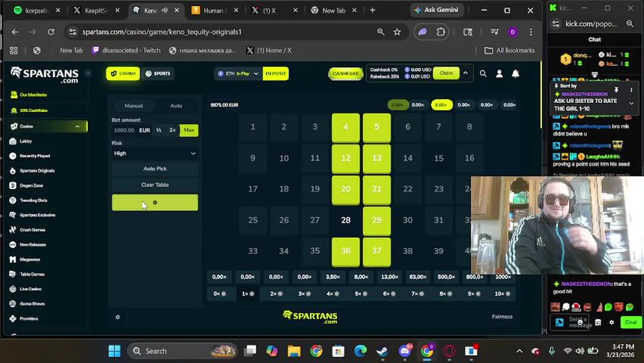Screen dimensions: 644x363
Task: Open the kick chat settings gear
Action: pyautogui.click(x=612, y=322)
